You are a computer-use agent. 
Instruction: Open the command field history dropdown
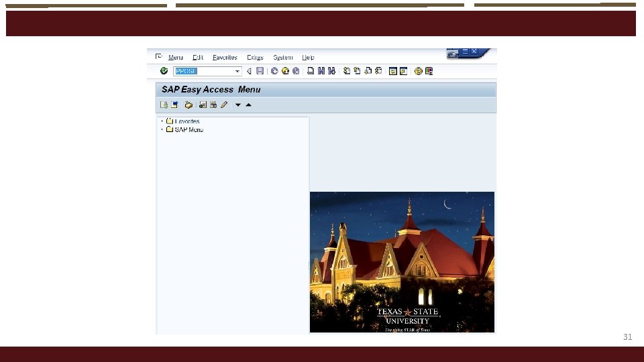tap(237, 71)
